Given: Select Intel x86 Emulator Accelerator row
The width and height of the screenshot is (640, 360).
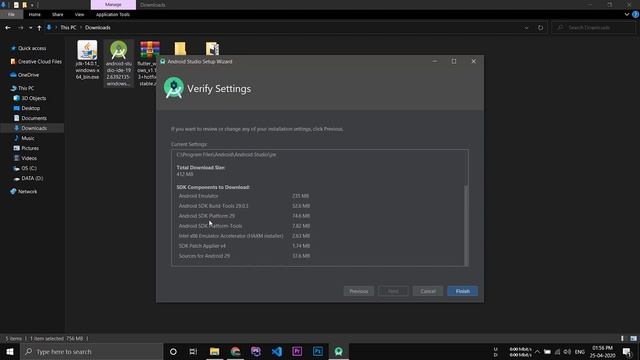Looking at the screenshot, I should coord(244,236).
